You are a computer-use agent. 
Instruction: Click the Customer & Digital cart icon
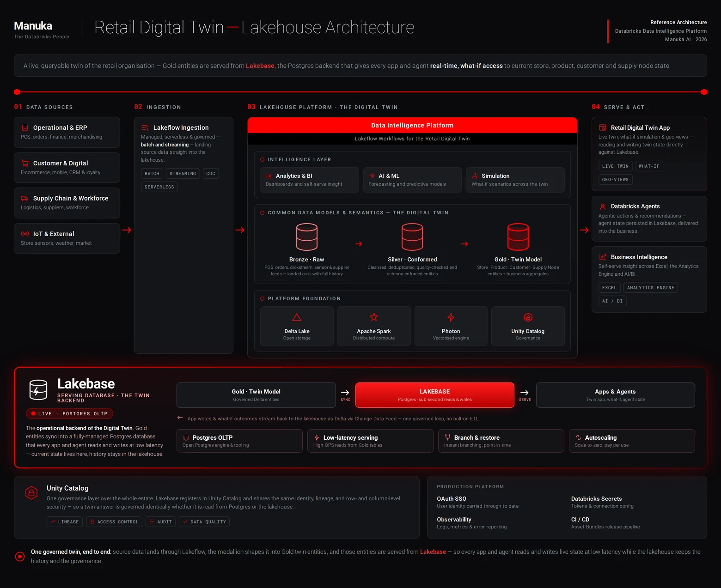pyautogui.click(x=25, y=163)
